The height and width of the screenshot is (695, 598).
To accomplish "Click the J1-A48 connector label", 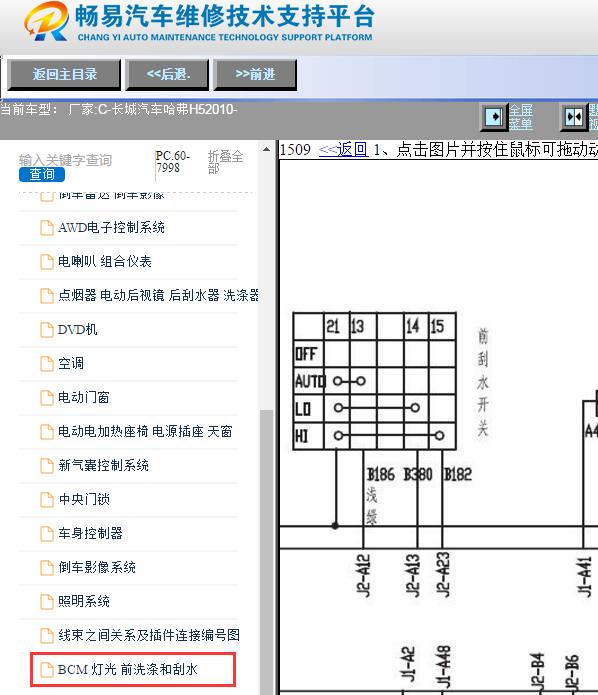I will pyautogui.click(x=443, y=667).
